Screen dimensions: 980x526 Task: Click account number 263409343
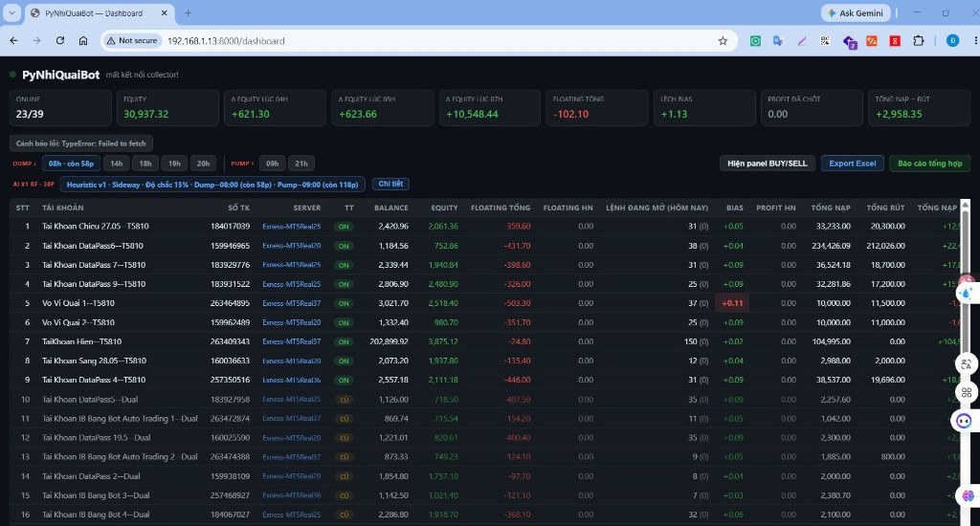[x=230, y=341]
